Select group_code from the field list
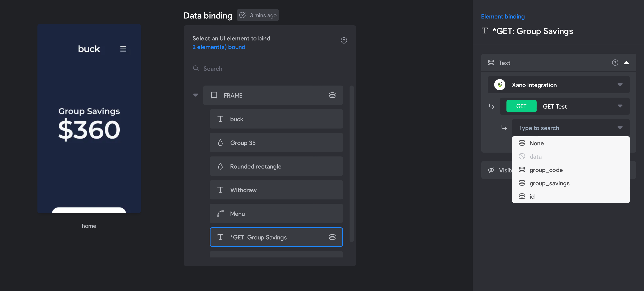Screen dimensions: 644x291 [x=571, y=170]
